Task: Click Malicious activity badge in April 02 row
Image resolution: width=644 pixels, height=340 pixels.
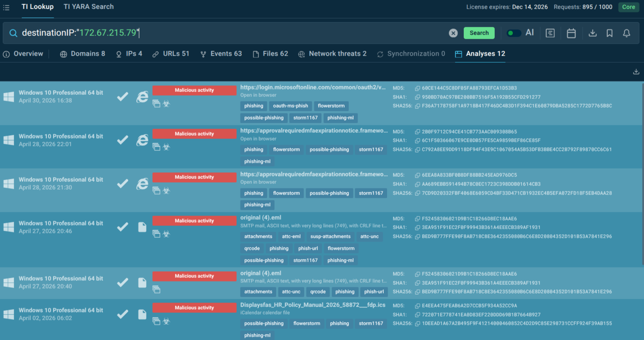Action: 194,308
